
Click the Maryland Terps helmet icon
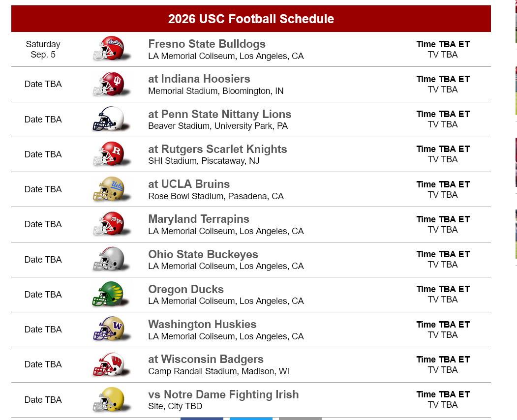pyautogui.click(x=112, y=224)
